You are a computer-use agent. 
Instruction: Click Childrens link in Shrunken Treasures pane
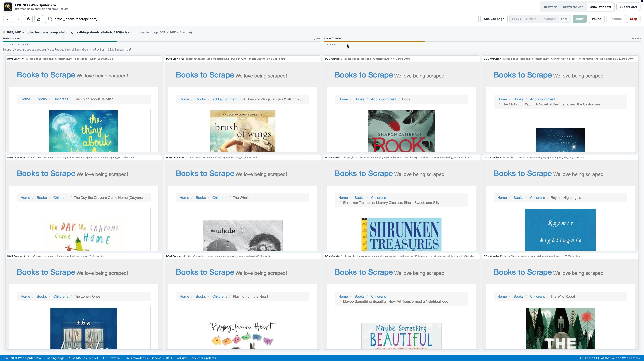378,198
